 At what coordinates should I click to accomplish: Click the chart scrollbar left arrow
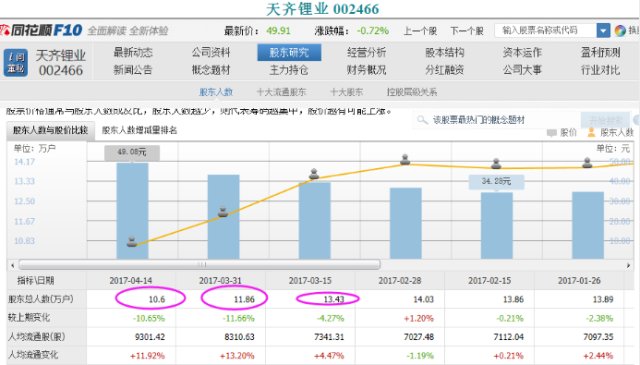[x=13, y=265]
